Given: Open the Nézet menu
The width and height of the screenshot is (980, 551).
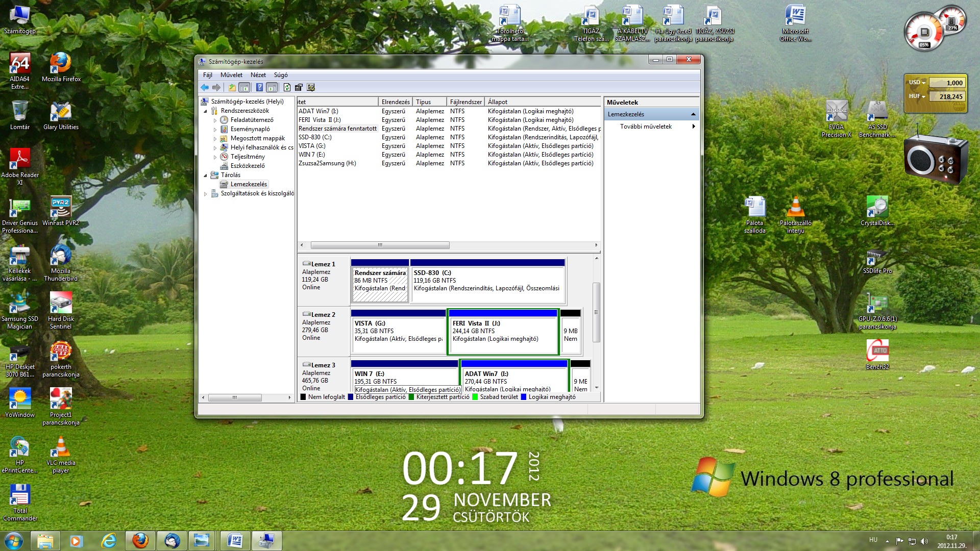Looking at the screenshot, I should [x=258, y=74].
